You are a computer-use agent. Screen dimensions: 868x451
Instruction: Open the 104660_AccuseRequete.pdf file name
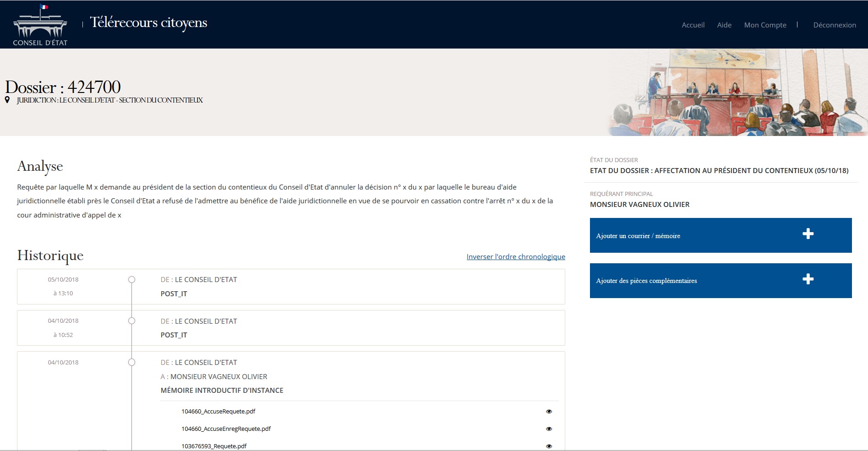218,412
